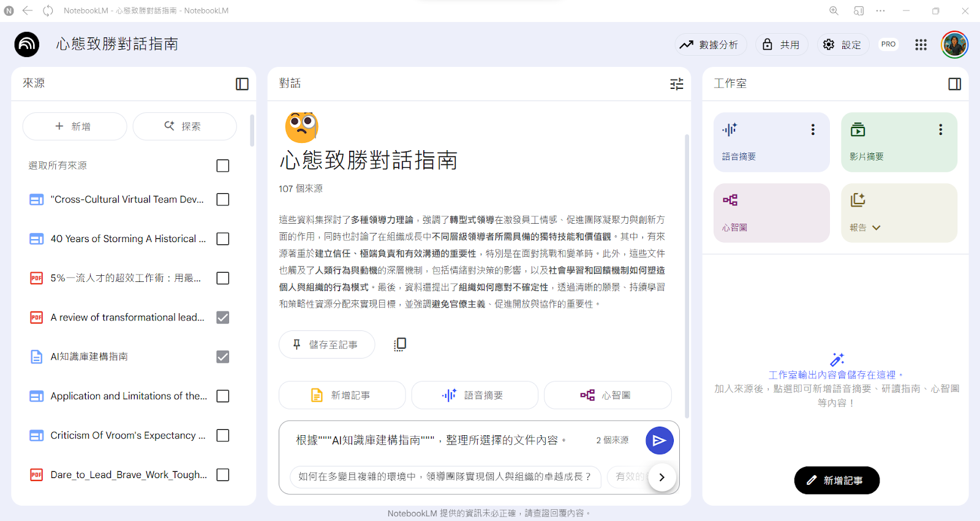Image resolution: width=980 pixels, height=521 pixels.
Task: Open the 40 Years of Storming A Historical source
Action: pyautogui.click(x=128, y=238)
